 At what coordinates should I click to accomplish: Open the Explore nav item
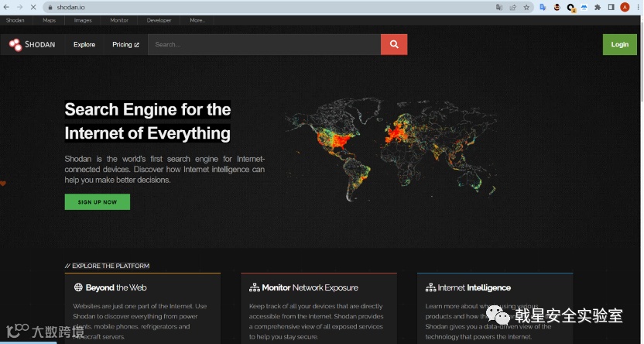84,44
